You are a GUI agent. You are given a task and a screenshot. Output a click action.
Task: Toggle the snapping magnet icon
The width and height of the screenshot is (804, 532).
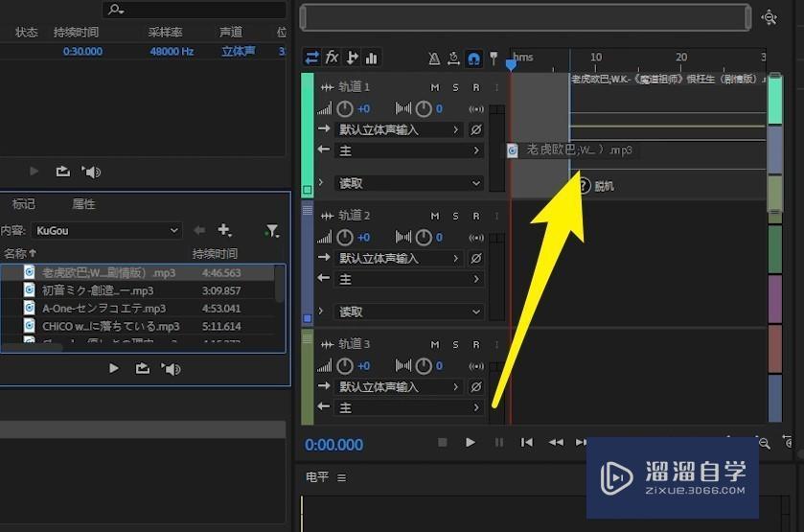pyautogui.click(x=473, y=58)
